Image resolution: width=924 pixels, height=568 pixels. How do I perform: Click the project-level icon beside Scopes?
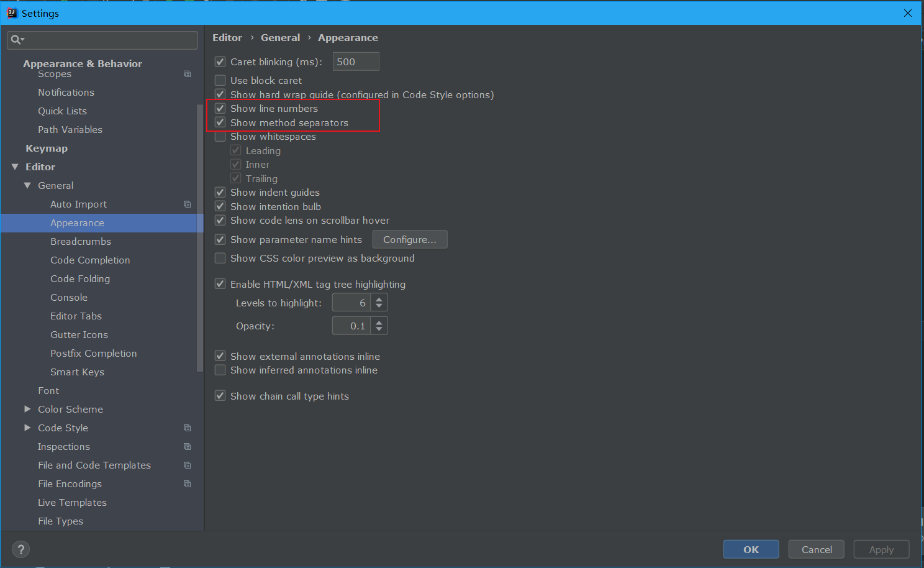pyautogui.click(x=187, y=74)
